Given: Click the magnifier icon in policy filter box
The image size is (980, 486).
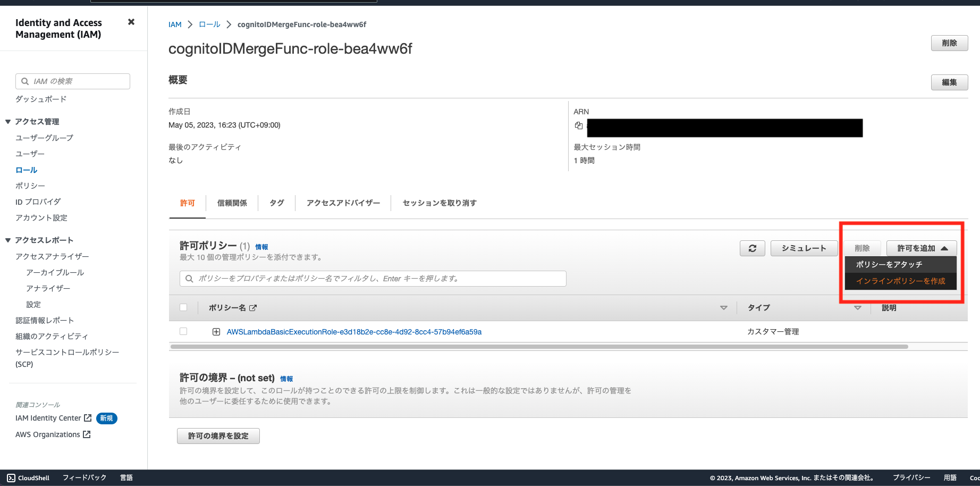Looking at the screenshot, I should 189,279.
